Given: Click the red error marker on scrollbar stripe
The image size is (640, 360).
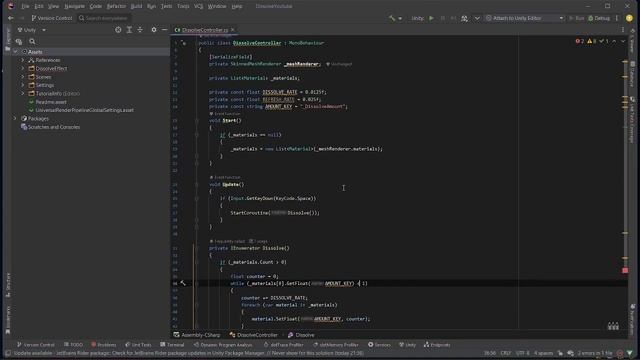Looking at the screenshot, I should point(625,270).
